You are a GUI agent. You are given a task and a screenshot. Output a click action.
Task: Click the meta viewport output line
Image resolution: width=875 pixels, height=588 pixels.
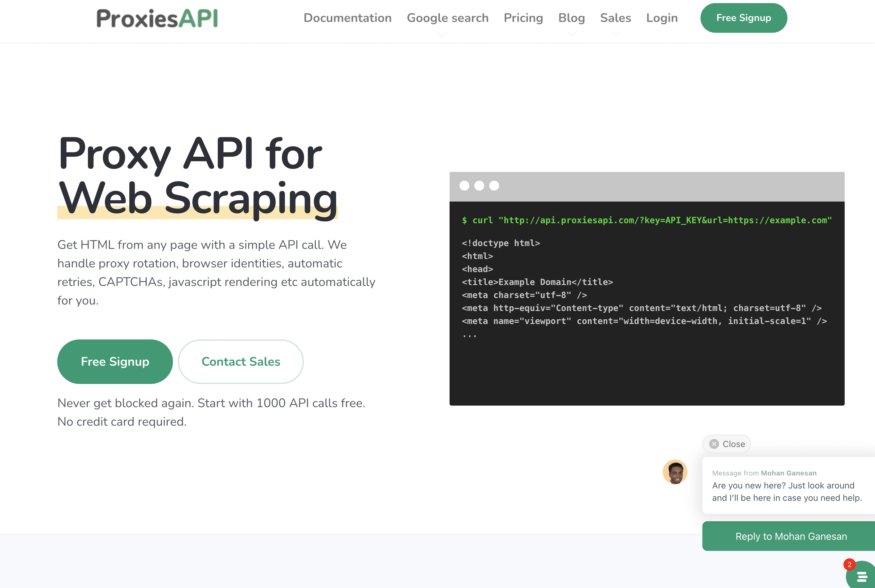644,321
